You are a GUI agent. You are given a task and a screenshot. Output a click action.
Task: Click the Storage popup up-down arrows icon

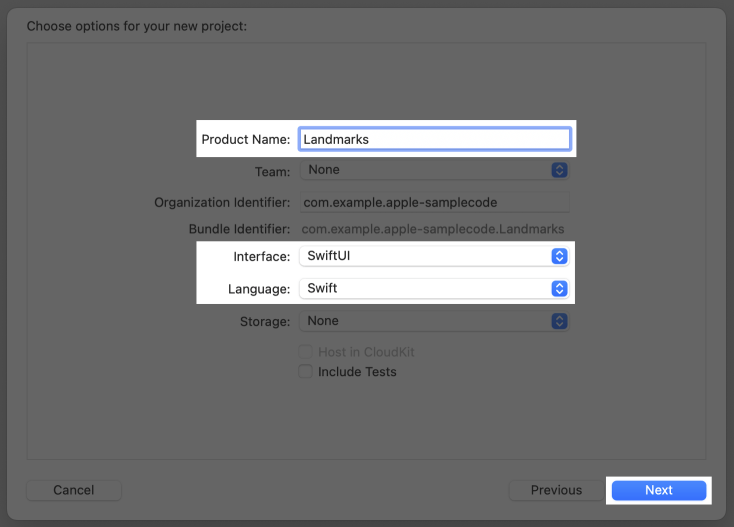pyautogui.click(x=559, y=321)
